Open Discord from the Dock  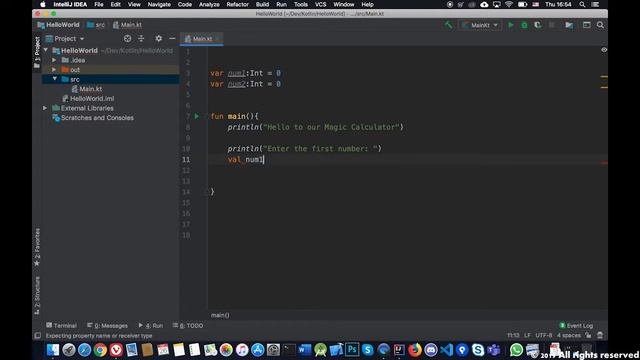tap(431, 350)
